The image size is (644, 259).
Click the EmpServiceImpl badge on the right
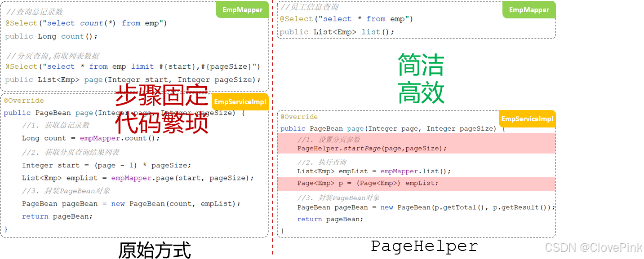[x=526, y=119]
